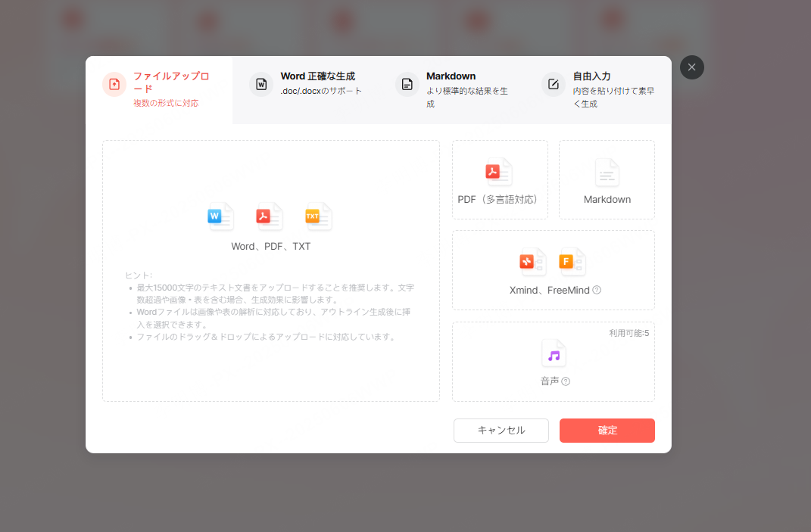Confirm with the 確定 button
Image resolution: width=811 pixels, height=532 pixels.
[x=607, y=430]
